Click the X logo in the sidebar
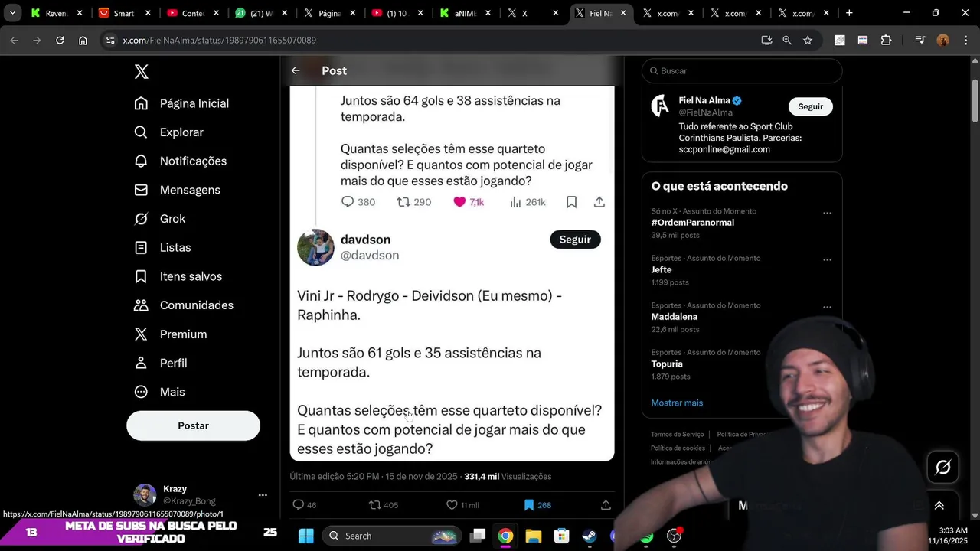The image size is (980, 551). [142, 72]
